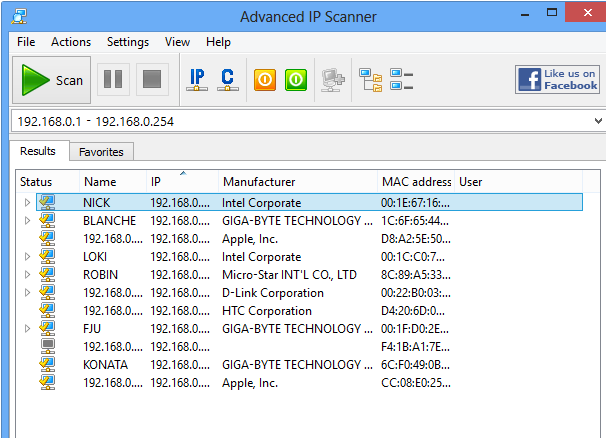Click the blue IP toolbar icon
The height and width of the screenshot is (438, 606).
197,80
